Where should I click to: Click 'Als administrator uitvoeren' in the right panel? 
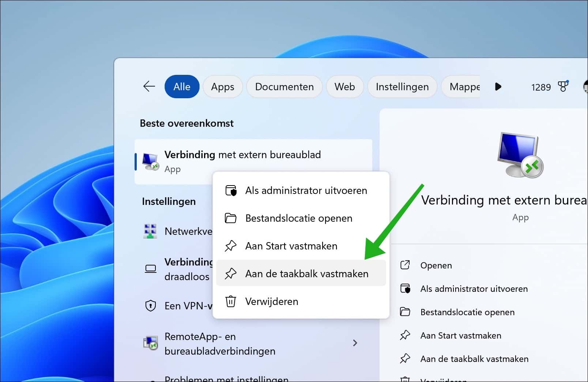(x=474, y=289)
